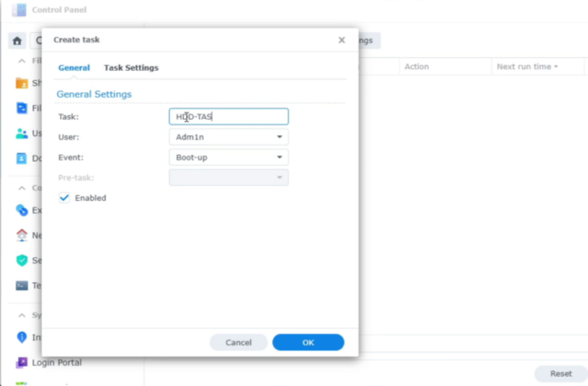Switch to the Task Settings tab
This screenshot has width=588, height=386.
(x=131, y=68)
